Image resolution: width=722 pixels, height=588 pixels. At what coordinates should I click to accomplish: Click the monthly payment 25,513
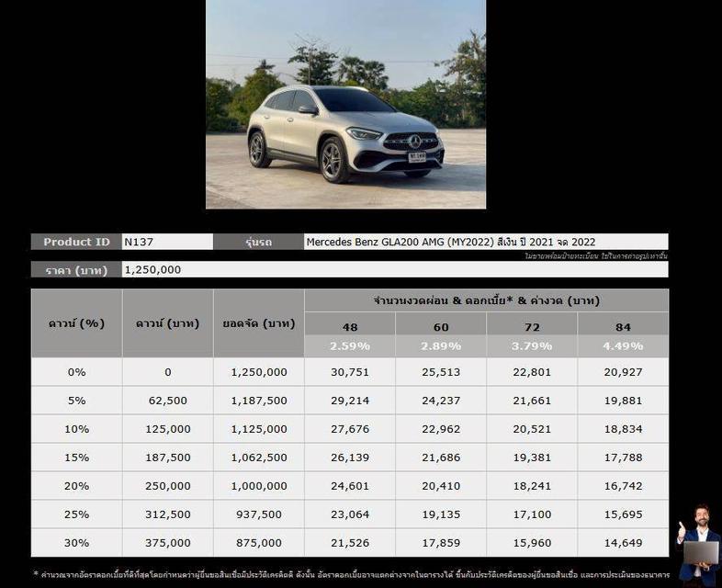441,372
